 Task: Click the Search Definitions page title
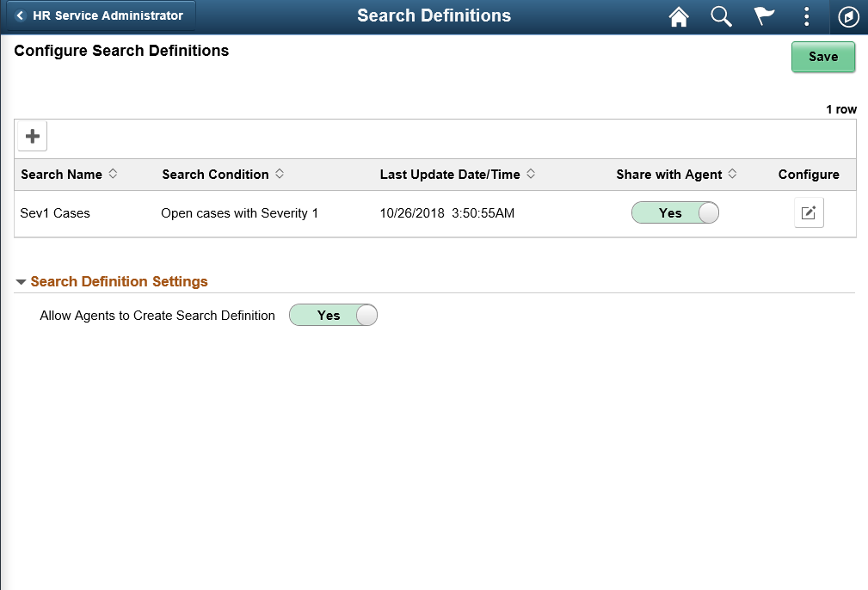(434, 15)
